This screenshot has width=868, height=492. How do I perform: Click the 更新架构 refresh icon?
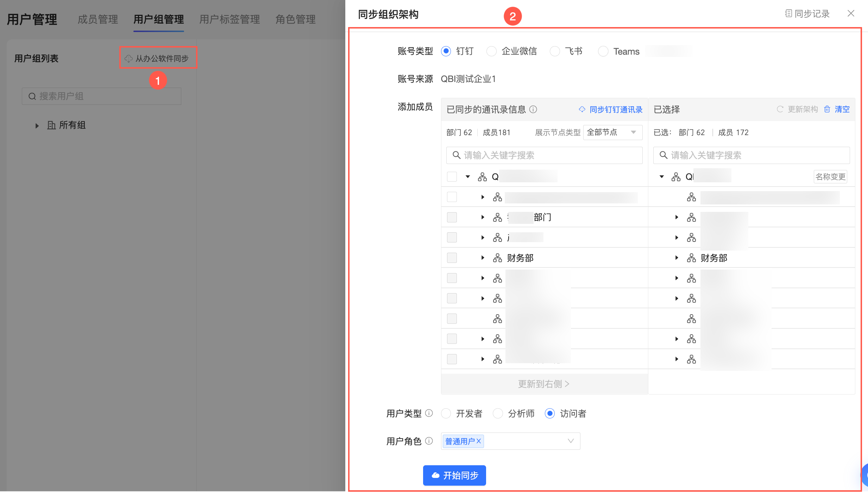click(x=780, y=109)
